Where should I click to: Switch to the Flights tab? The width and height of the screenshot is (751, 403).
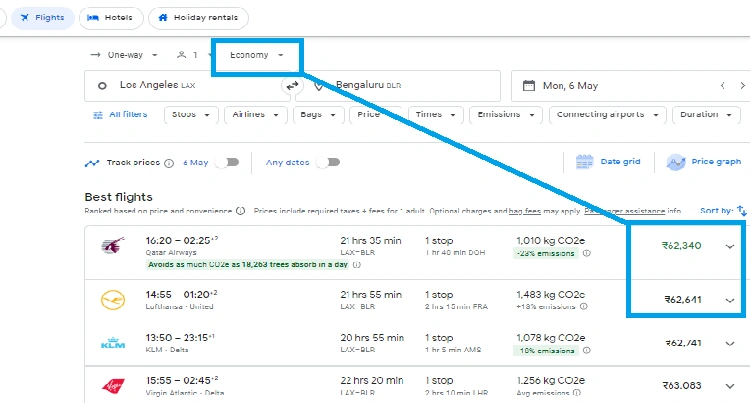click(x=43, y=18)
